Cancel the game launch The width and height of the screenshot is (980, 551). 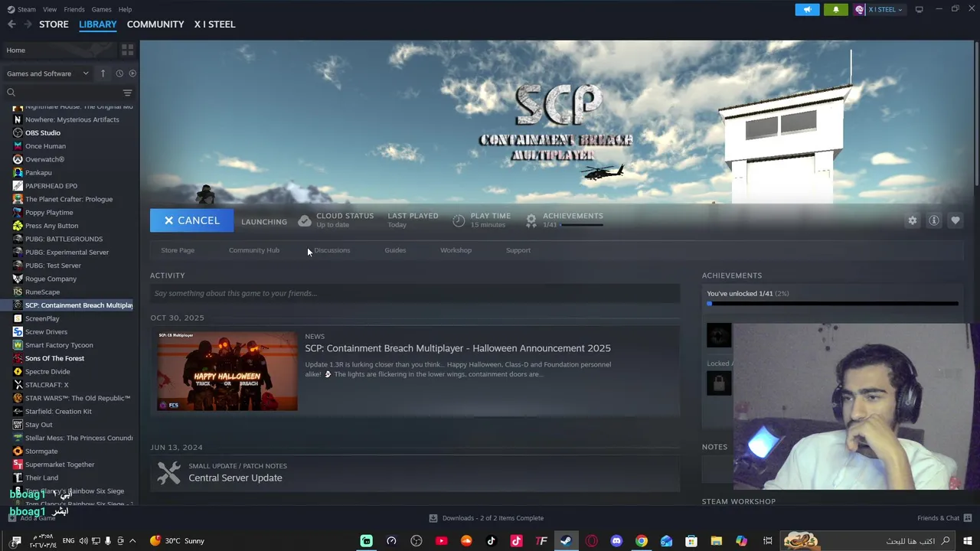tap(191, 220)
